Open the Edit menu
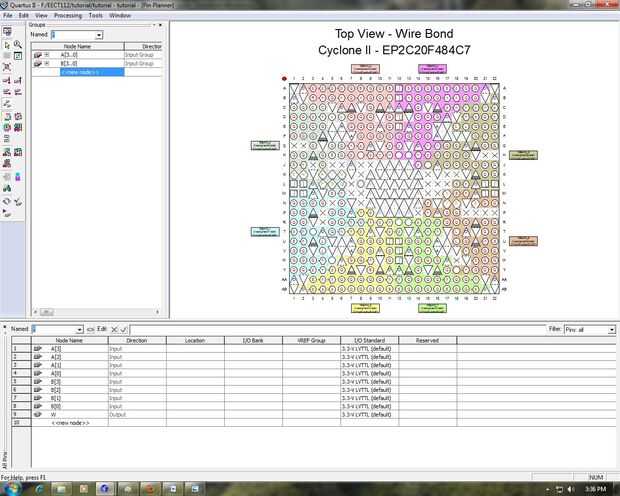The width and height of the screenshot is (620, 496). 23,15
